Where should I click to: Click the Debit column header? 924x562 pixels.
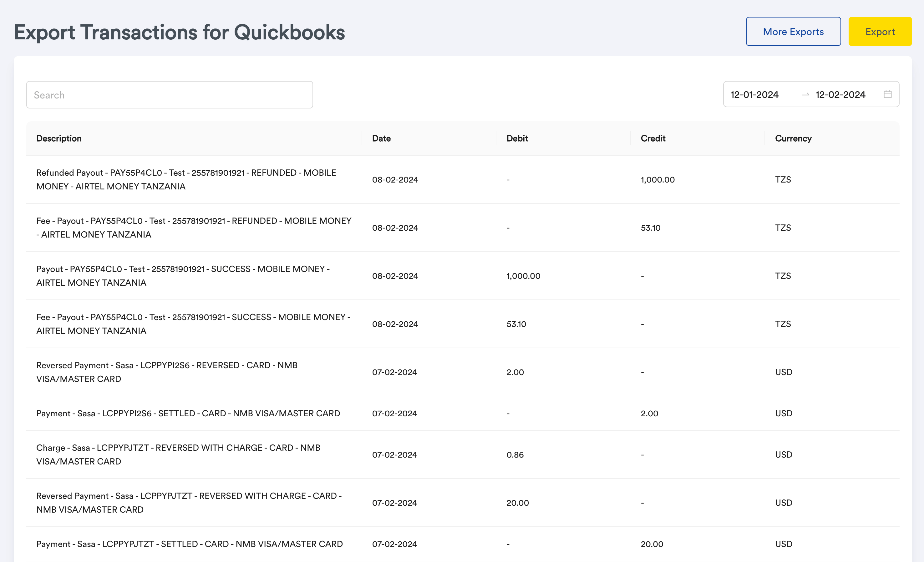517,138
